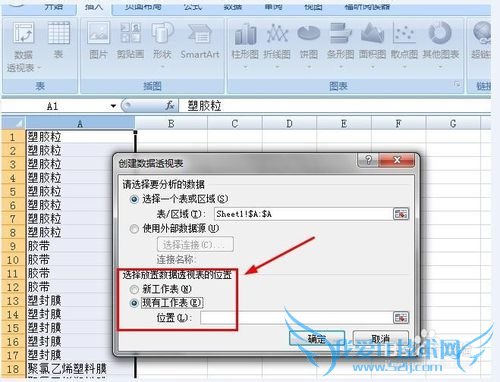This screenshot has height=382, width=500.
Task: Select row 13 header
Action: tap(13, 301)
